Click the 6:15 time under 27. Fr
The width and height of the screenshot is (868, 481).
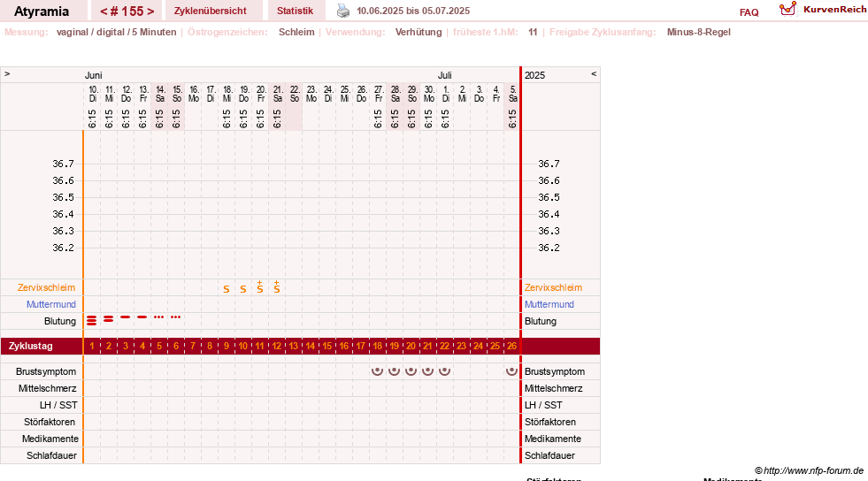(378, 118)
